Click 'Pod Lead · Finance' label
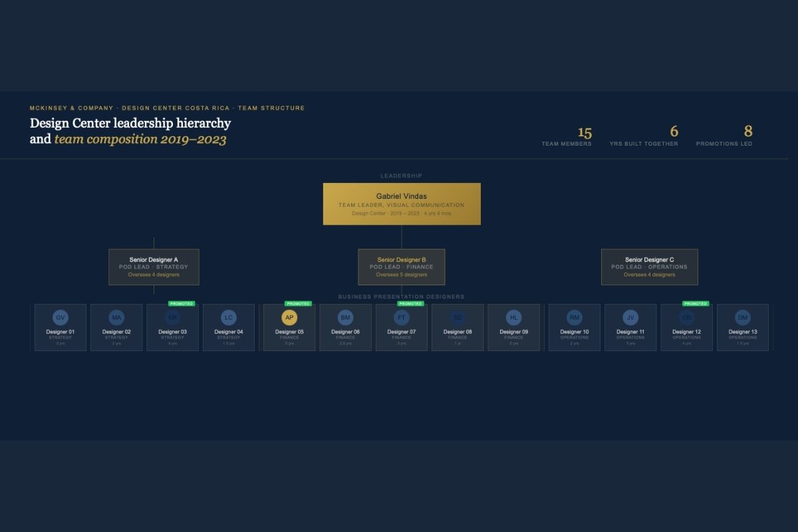 click(x=402, y=267)
